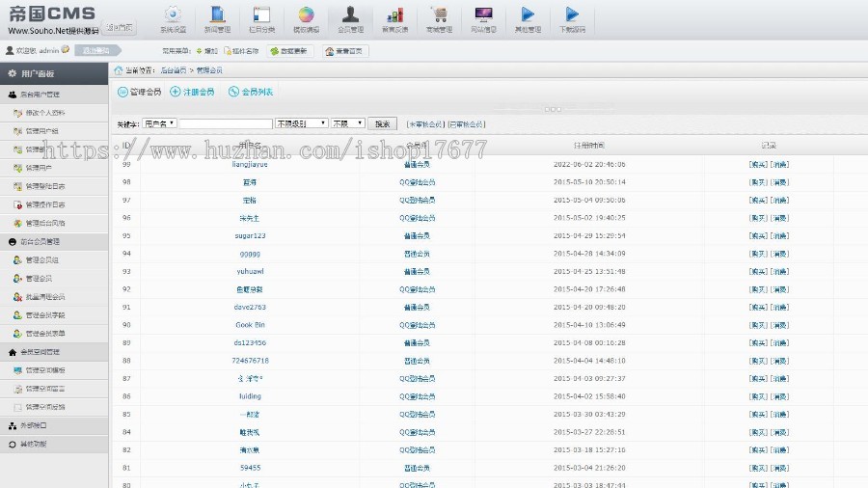Click the 管理操作日志 sidebar icon
Viewport: 868px width, 488px height.
click(17, 204)
